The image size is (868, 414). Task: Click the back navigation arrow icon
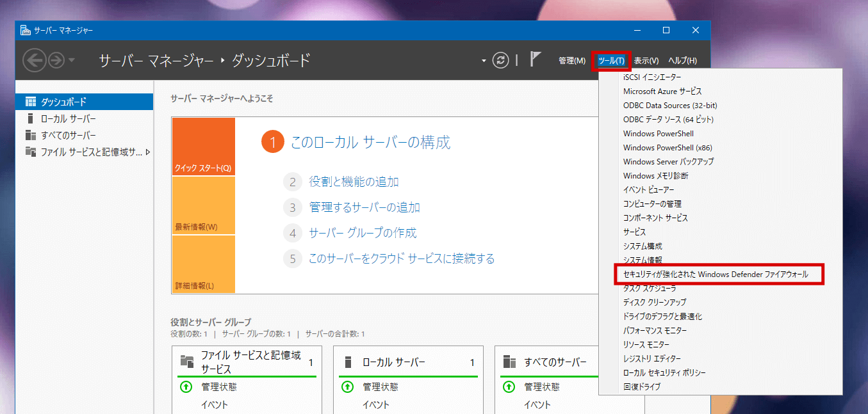pos(34,60)
